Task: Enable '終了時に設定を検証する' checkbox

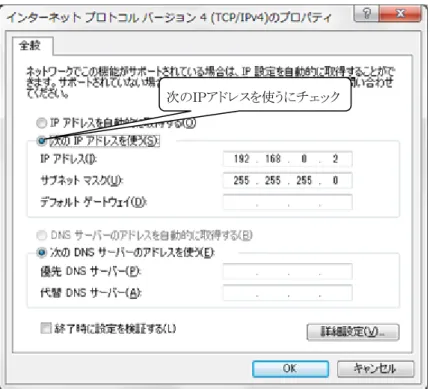Action: 45,328
